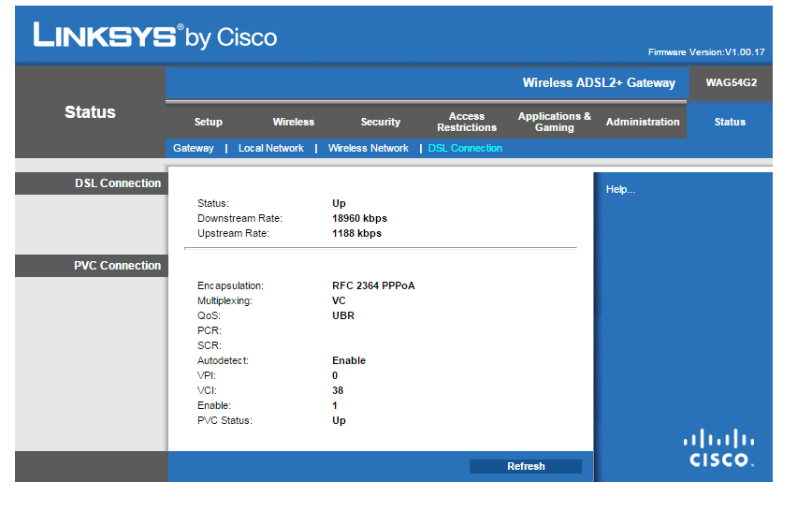
Task: Click the Firmware Version:V1.00.17 text
Action: (x=706, y=52)
